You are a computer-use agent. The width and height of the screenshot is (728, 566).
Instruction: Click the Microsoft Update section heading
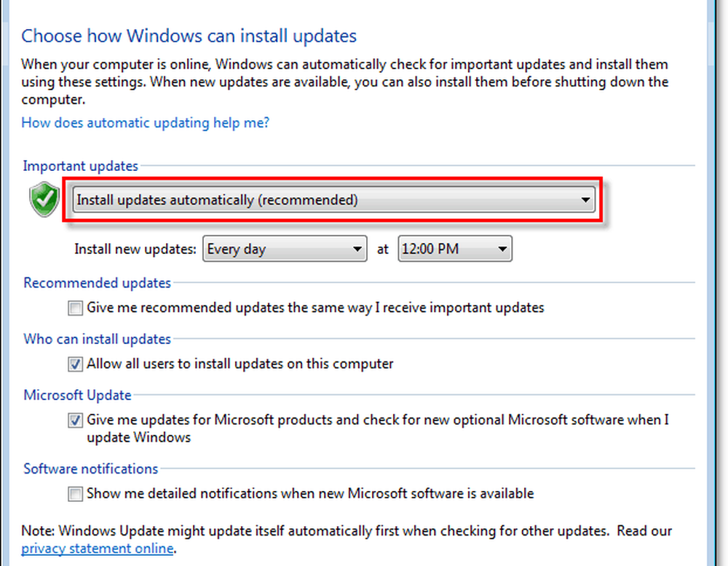(x=77, y=395)
